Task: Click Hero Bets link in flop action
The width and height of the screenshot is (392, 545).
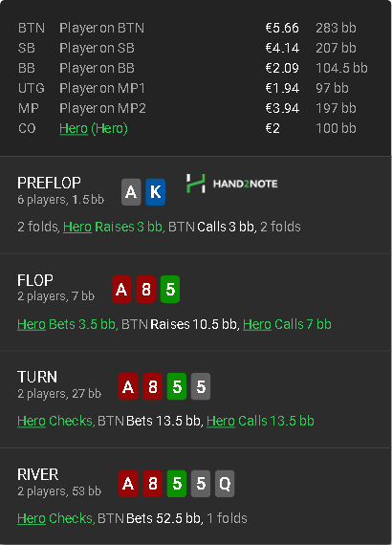Action: [x=43, y=324]
